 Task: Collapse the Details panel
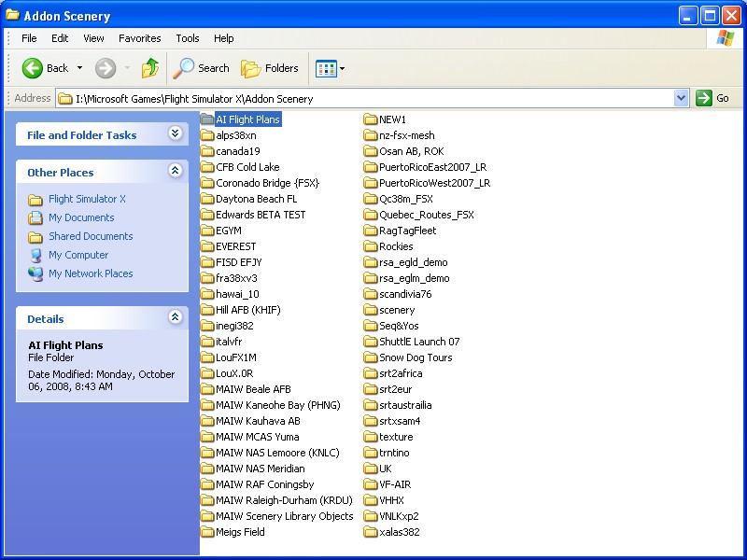(x=175, y=318)
